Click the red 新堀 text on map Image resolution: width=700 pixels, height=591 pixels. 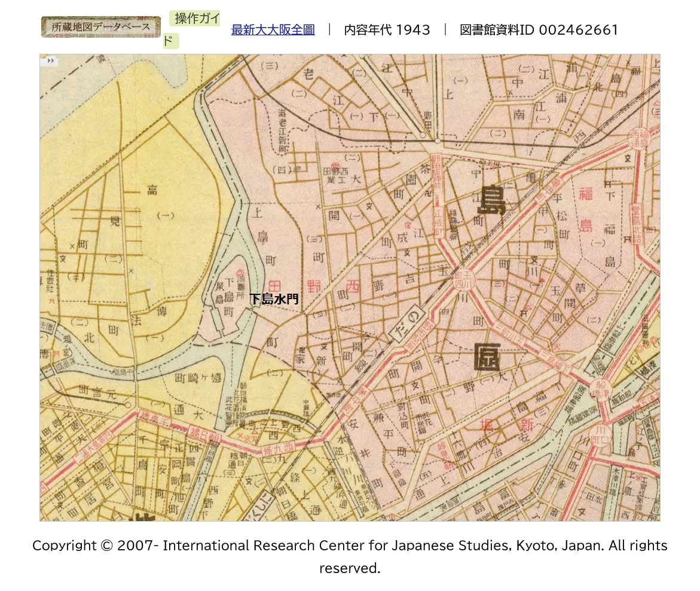pos(489,426)
